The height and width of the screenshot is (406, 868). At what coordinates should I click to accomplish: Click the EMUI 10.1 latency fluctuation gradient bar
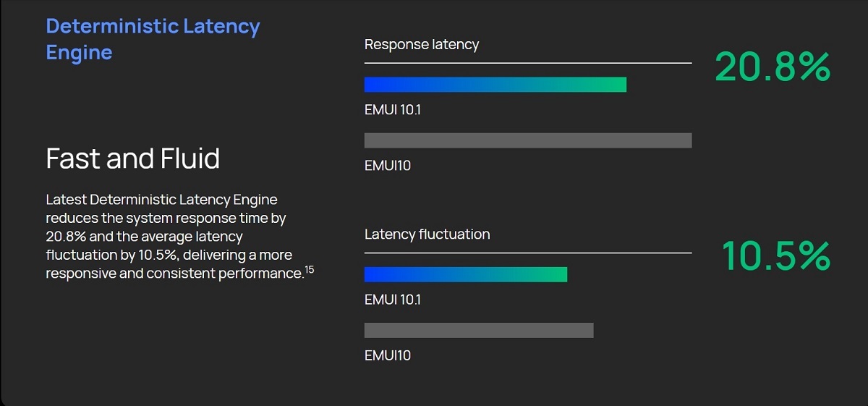click(x=466, y=274)
